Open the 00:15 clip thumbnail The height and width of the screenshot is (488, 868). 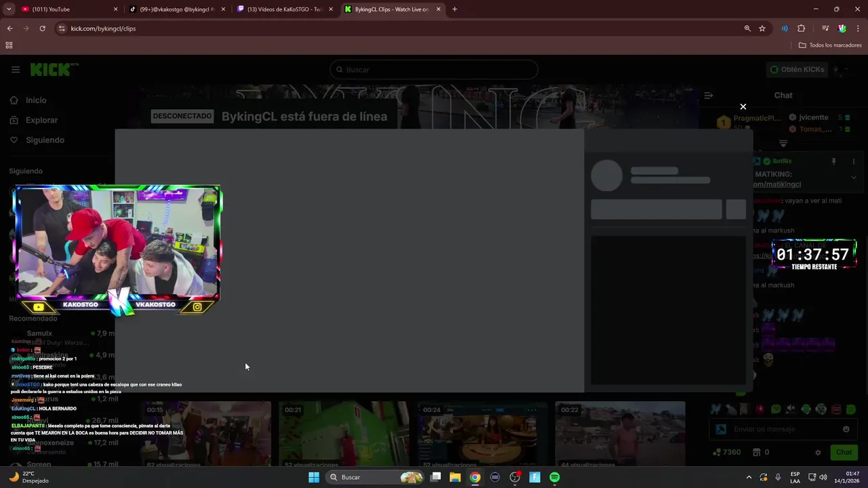tap(206, 434)
